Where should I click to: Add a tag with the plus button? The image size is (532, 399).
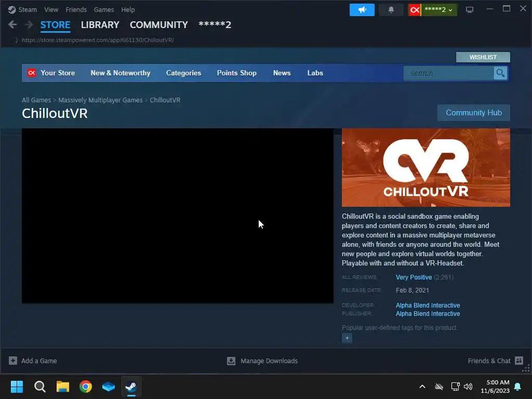coord(347,338)
